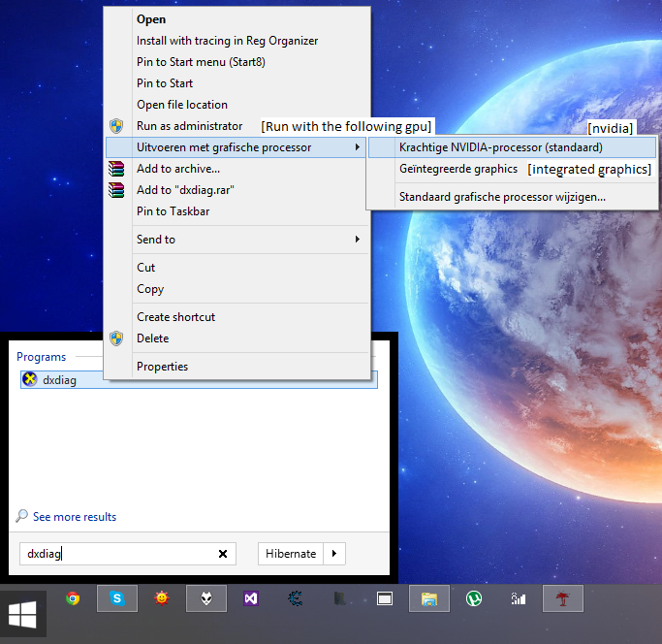
Task: Click the Hibernate button
Action: pyautogui.click(x=291, y=554)
